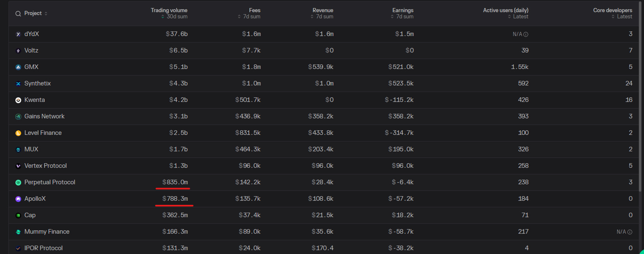Click Mummy Finance active users 217

523,232
